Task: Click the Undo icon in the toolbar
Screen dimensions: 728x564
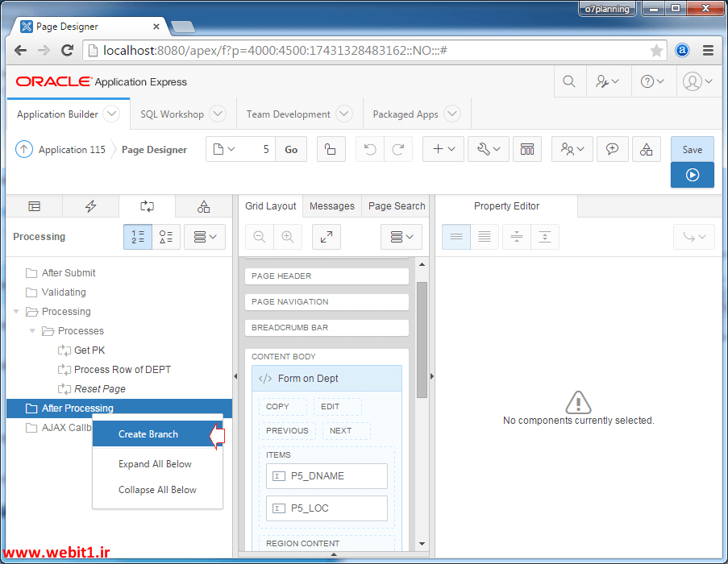Action: tap(369, 149)
